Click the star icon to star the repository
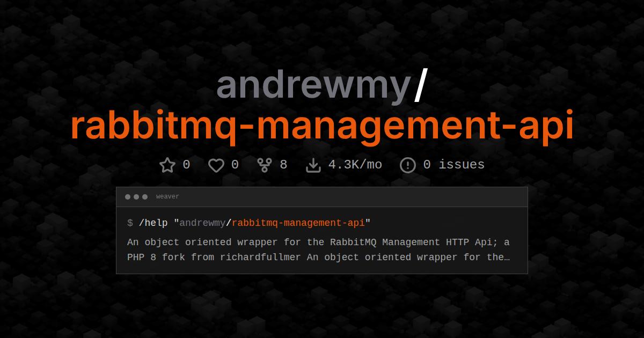644x338 pixels. [167, 165]
